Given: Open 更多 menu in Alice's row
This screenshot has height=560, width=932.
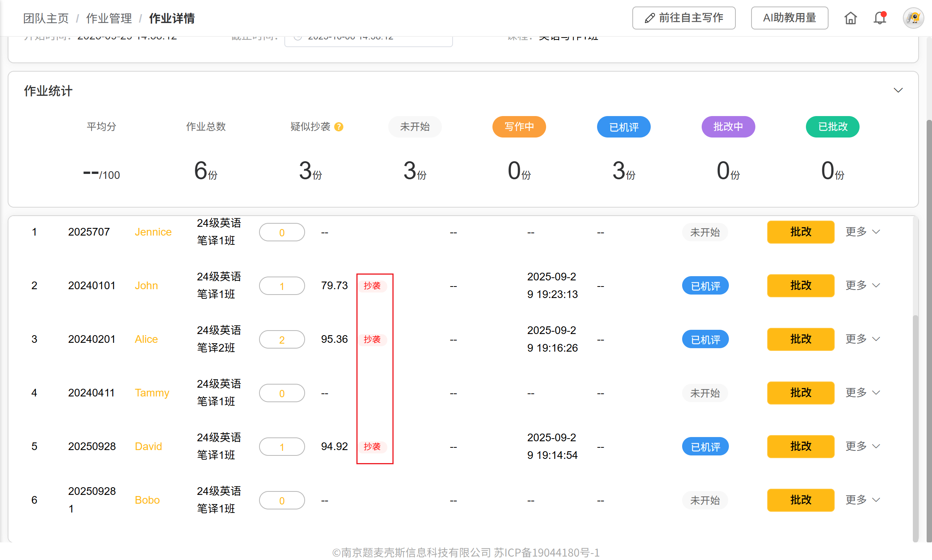Looking at the screenshot, I should (x=863, y=339).
